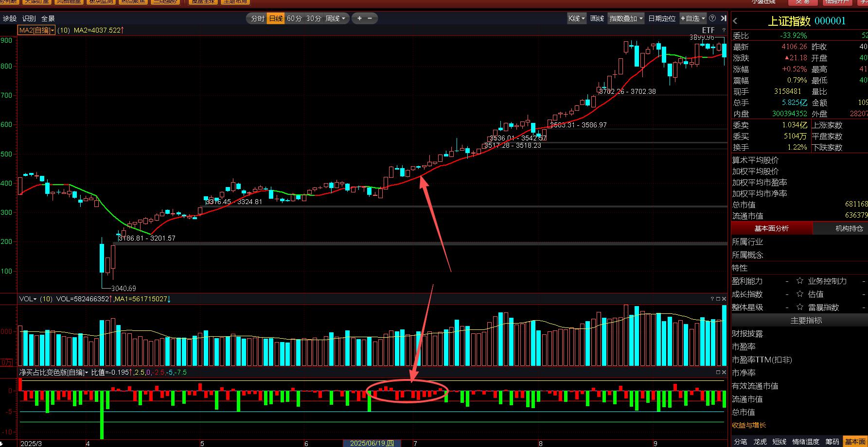Expand the 指数叠加 dropdown
The height and width of the screenshot is (447, 868).
pyautogui.click(x=626, y=18)
